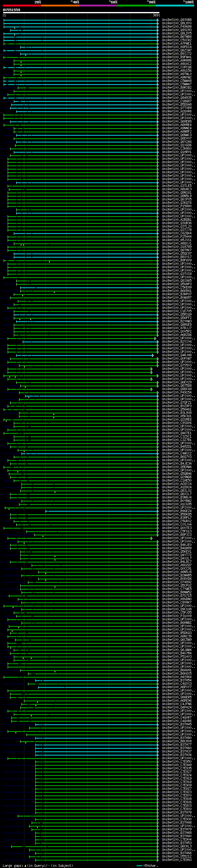
Task: Click the 369 query end position
Action: pos(155,15)
